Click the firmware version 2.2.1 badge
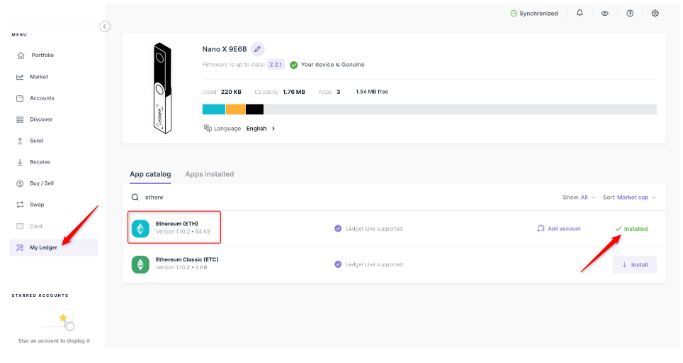The height and width of the screenshot is (363, 683). (275, 64)
